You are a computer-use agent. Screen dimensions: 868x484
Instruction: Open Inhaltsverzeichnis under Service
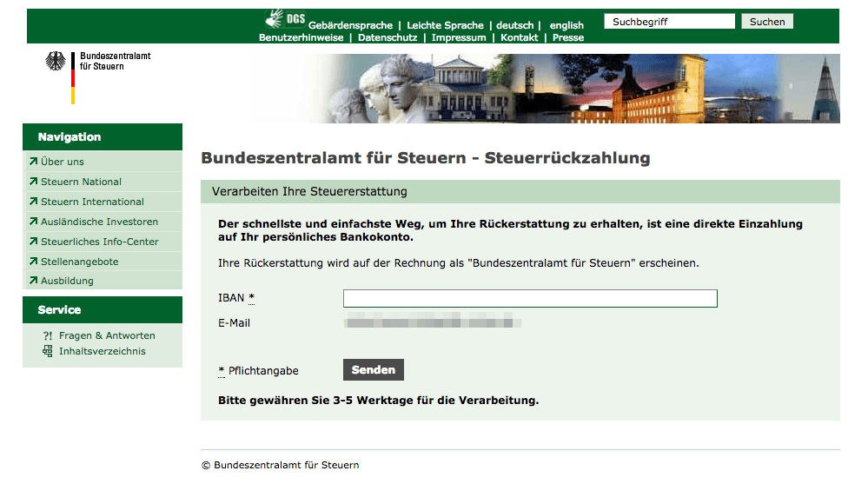[103, 351]
